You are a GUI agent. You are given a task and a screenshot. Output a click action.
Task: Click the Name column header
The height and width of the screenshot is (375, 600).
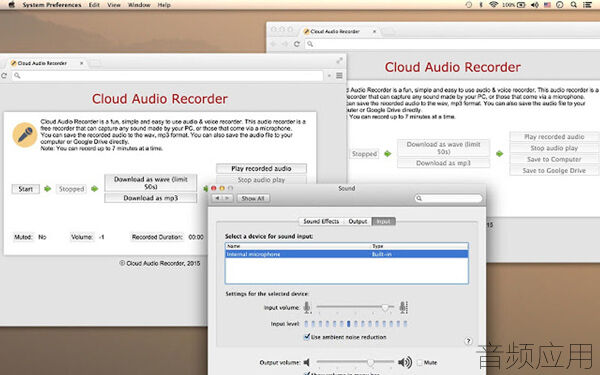pyautogui.click(x=298, y=246)
